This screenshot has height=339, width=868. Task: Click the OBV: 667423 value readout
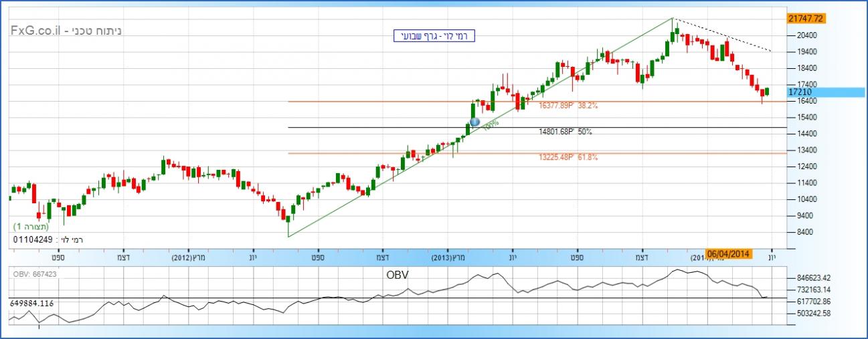coord(36,273)
